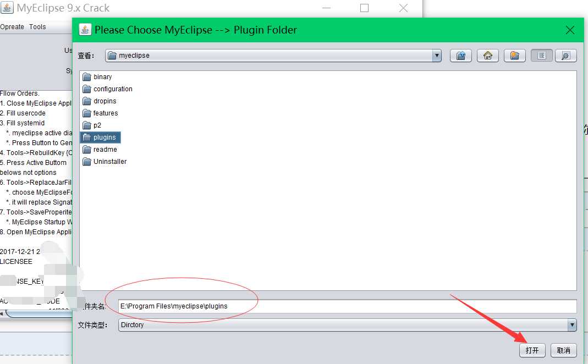Select the Uninstaller folder name
Screen dimensions: 588x364
coord(110,162)
